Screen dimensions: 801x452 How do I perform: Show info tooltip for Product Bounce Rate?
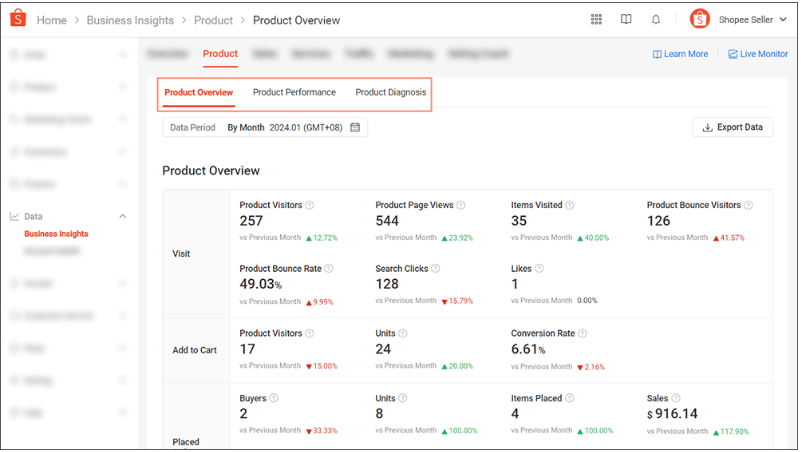pyautogui.click(x=329, y=269)
